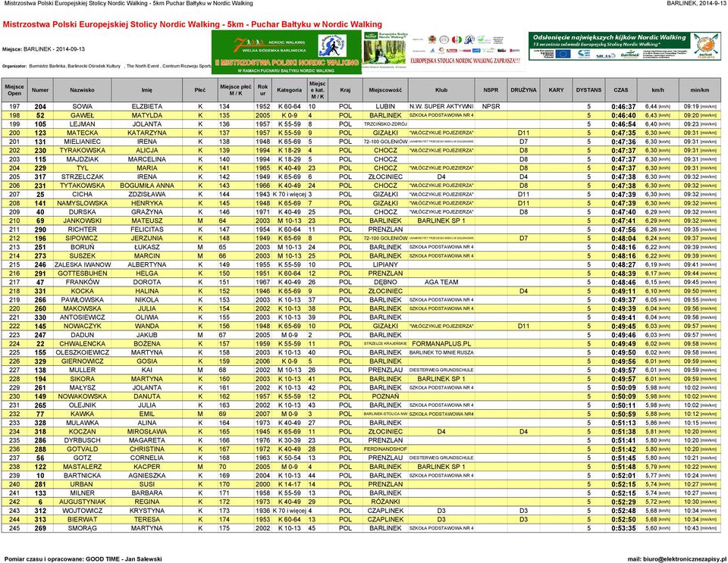The image size is (728, 563).
Task: Select surname GAWEŁ
Action: 82,115
